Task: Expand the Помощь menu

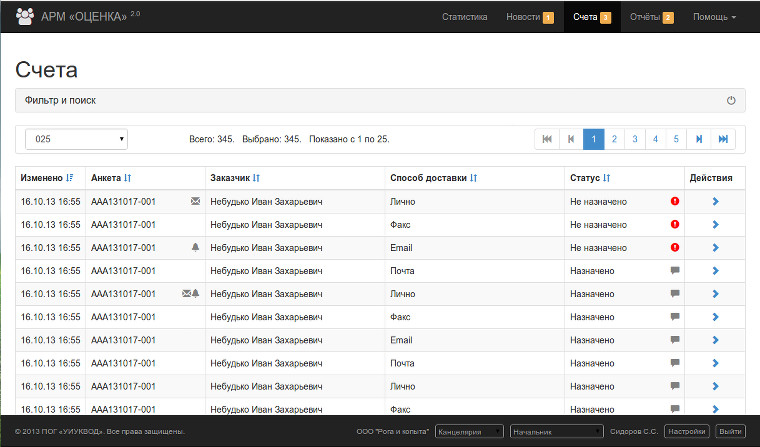Action: [714, 17]
